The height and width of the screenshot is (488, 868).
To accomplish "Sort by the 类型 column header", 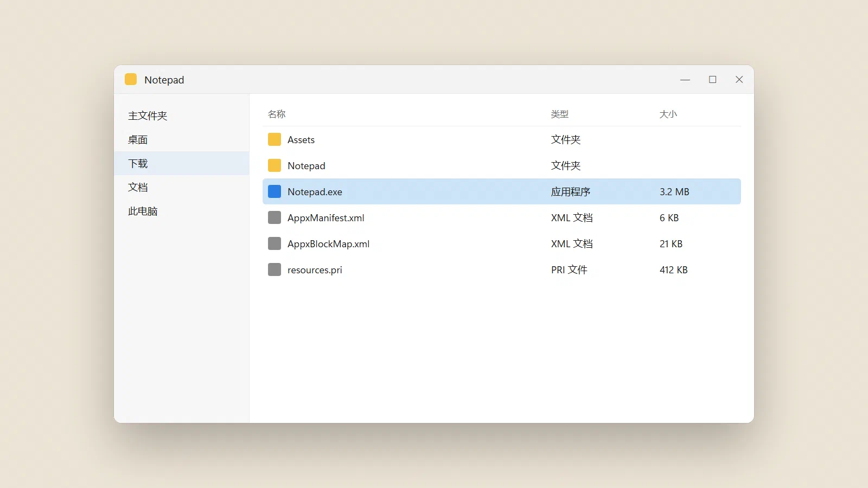I will [560, 114].
